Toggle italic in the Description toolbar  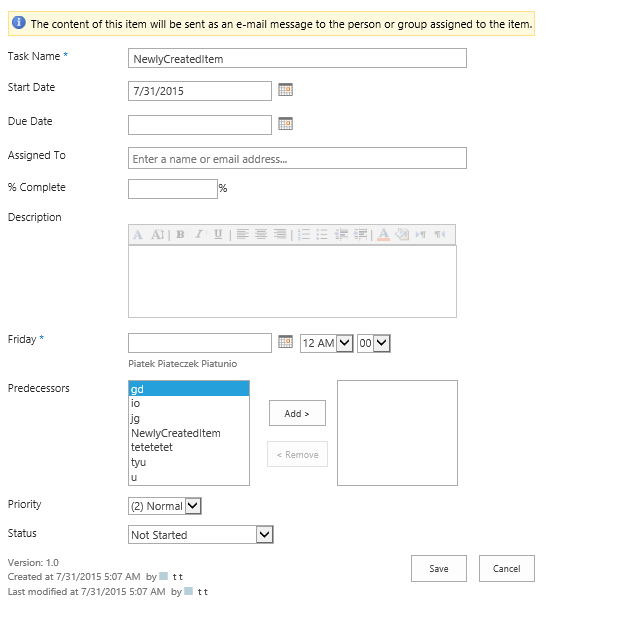pyautogui.click(x=198, y=234)
